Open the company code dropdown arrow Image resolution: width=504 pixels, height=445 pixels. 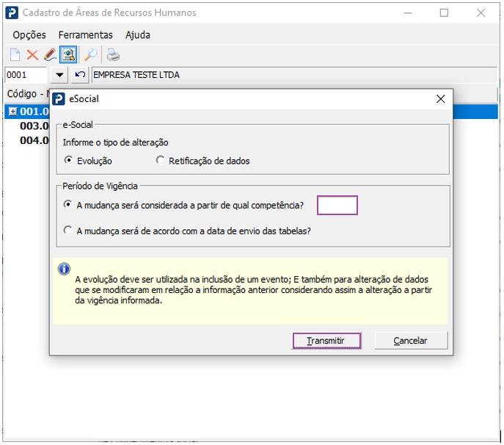pyautogui.click(x=59, y=75)
